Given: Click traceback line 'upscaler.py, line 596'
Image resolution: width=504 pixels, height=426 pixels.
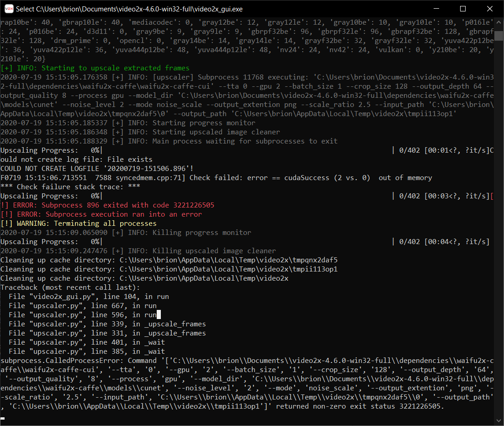Looking at the screenshot, I should tap(83, 315).
